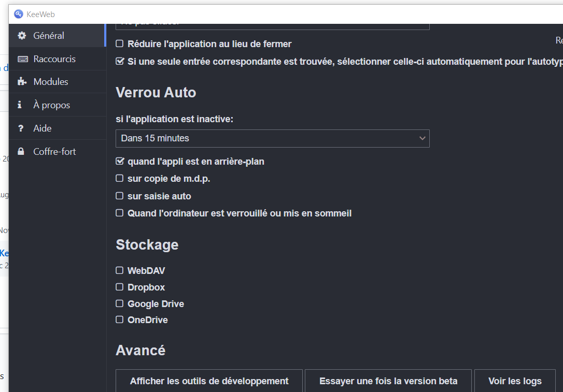563x392 pixels.
Task: Uncheck quand l'appli est en arrière-plan
Action: [x=119, y=161]
